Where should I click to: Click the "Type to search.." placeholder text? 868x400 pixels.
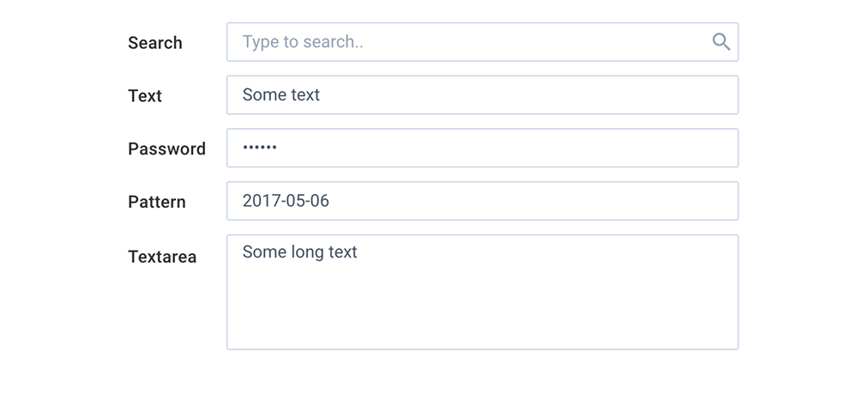pos(303,42)
